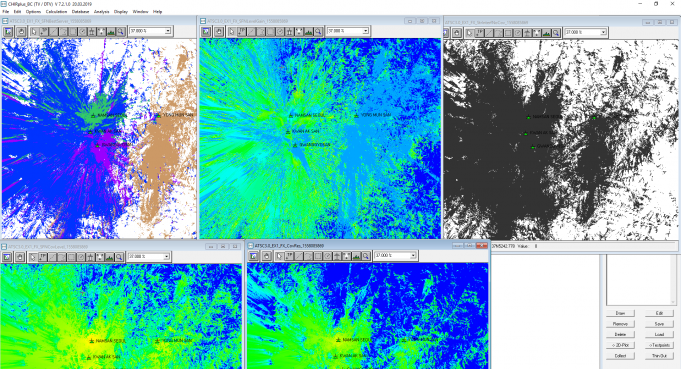Expand zoom percentage dropdown in LevelGain window
Viewport: 681px width, 369px height.
tap(365, 31)
